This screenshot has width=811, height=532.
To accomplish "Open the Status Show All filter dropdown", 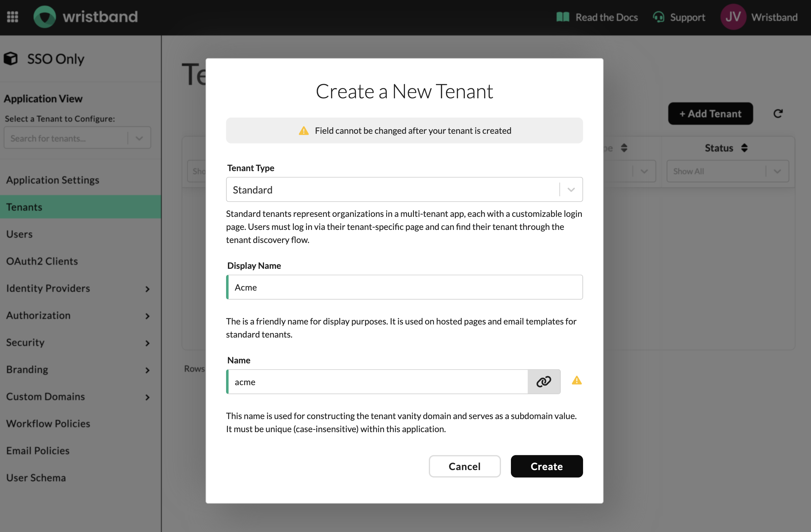I will [727, 171].
